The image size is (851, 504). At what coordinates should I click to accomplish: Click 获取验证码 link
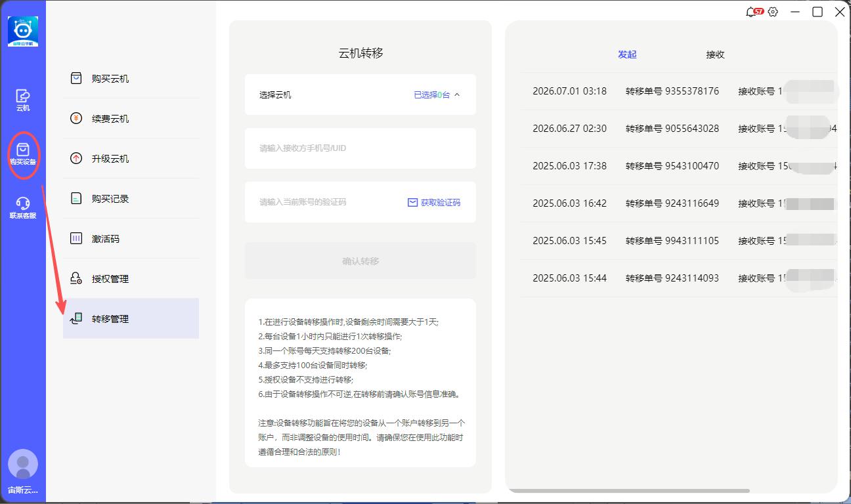[x=441, y=203]
